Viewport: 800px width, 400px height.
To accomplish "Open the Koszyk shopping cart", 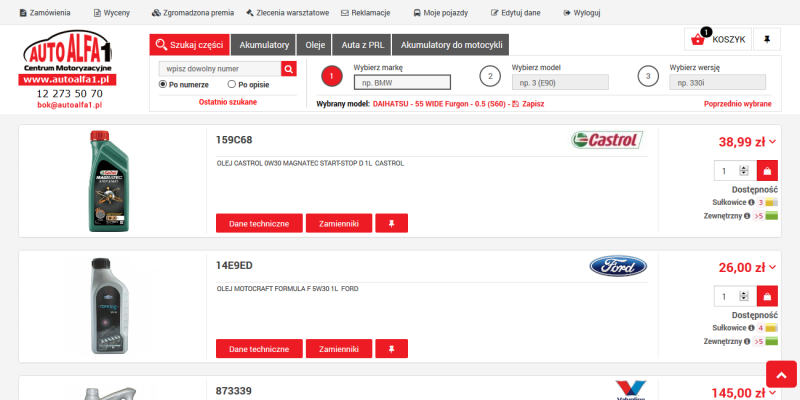I will 717,39.
